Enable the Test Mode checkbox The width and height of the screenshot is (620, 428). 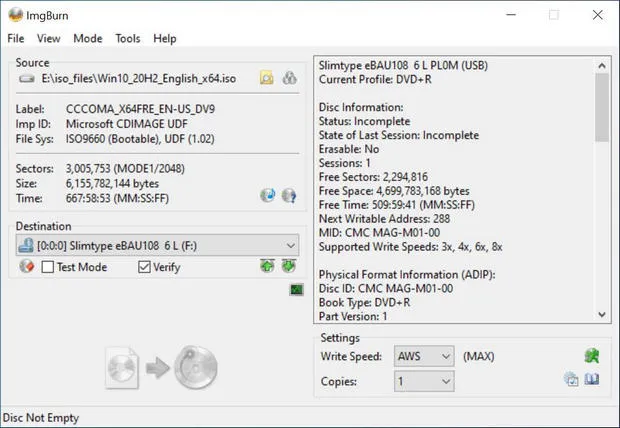coord(48,267)
